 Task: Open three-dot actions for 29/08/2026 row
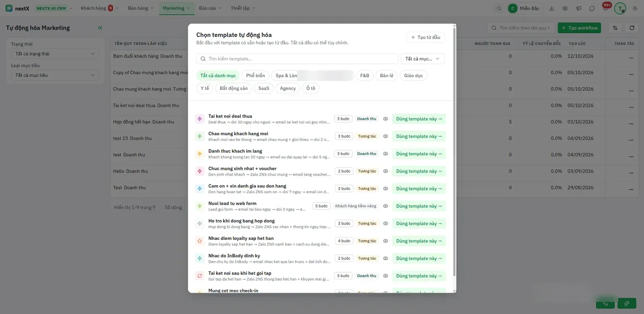[631, 189]
